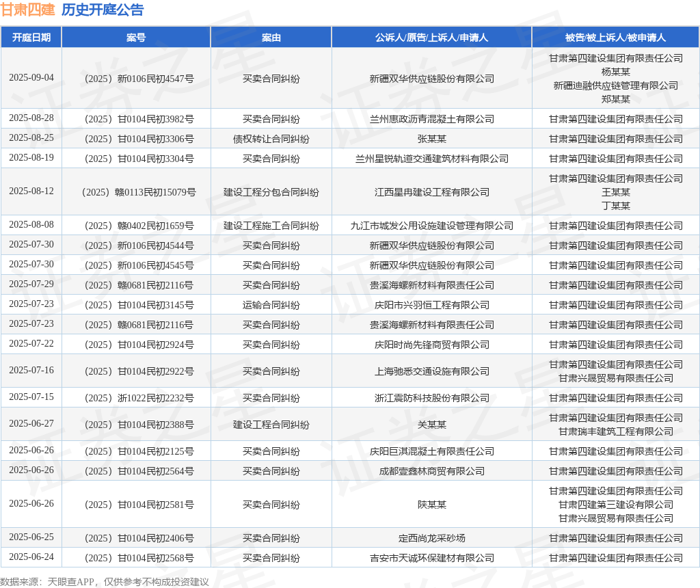The image size is (700, 588).
Task: Click plaintiff 浙江震防科技股份有限公司
Action: (x=432, y=398)
